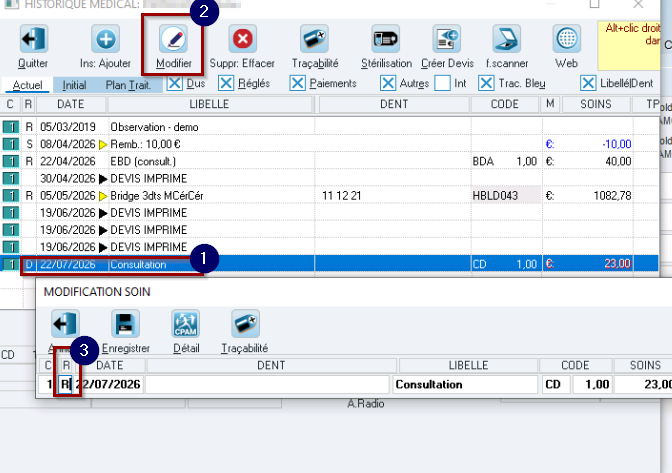Click the LIBELLE column header in history table

pos(210,104)
